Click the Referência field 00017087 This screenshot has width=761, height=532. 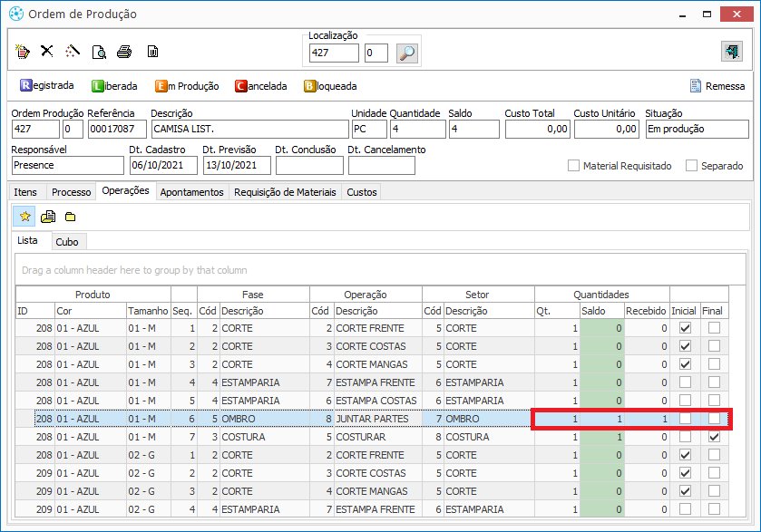117,129
